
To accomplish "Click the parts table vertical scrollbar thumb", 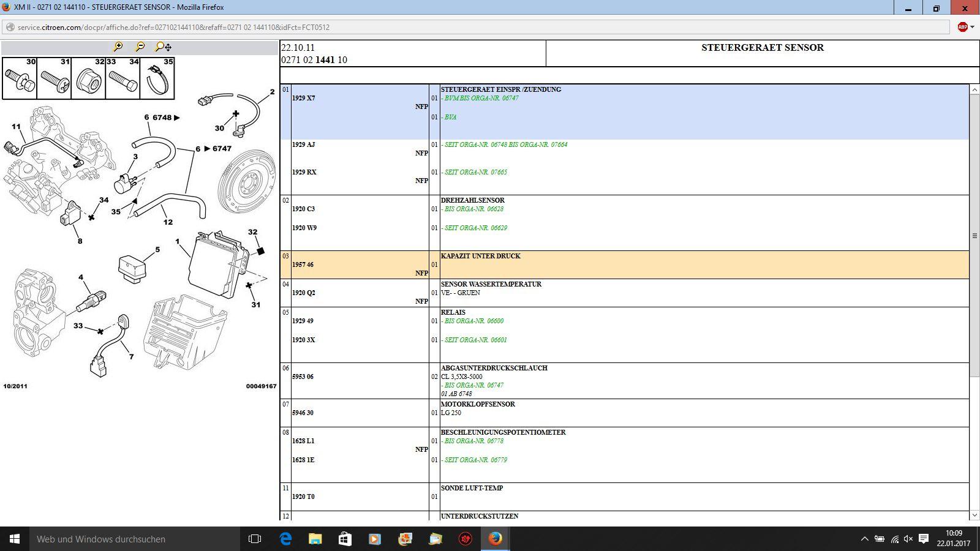I will tap(974, 235).
